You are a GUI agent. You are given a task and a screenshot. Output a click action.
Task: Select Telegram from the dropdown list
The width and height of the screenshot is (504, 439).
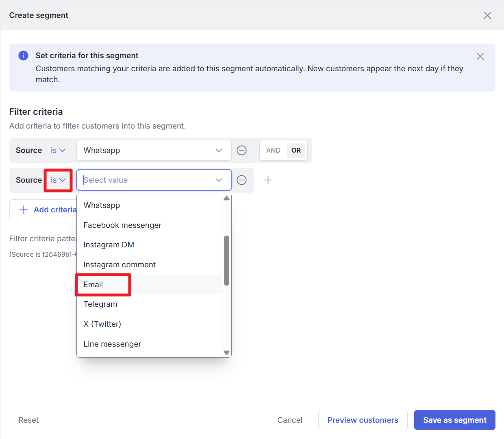click(149, 304)
